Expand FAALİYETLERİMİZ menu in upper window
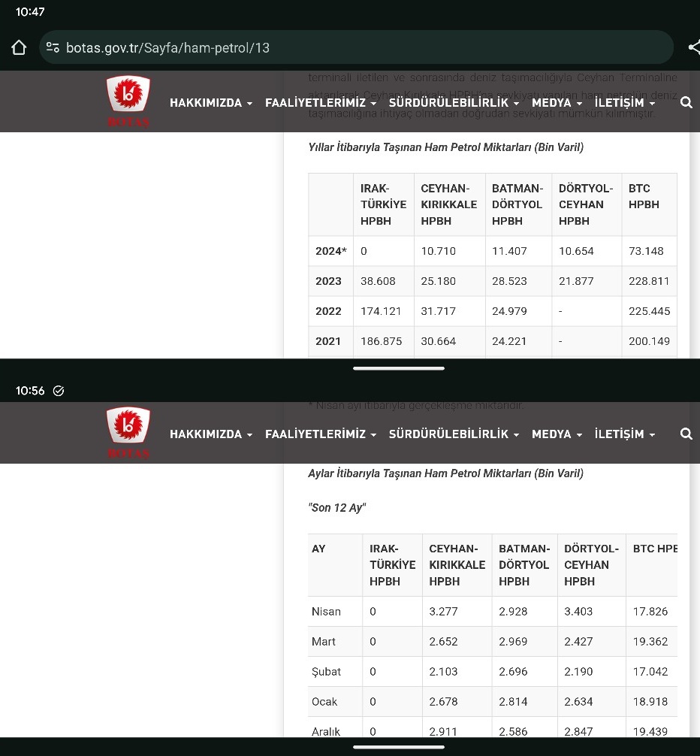The image size is (700, 756). 320,103
